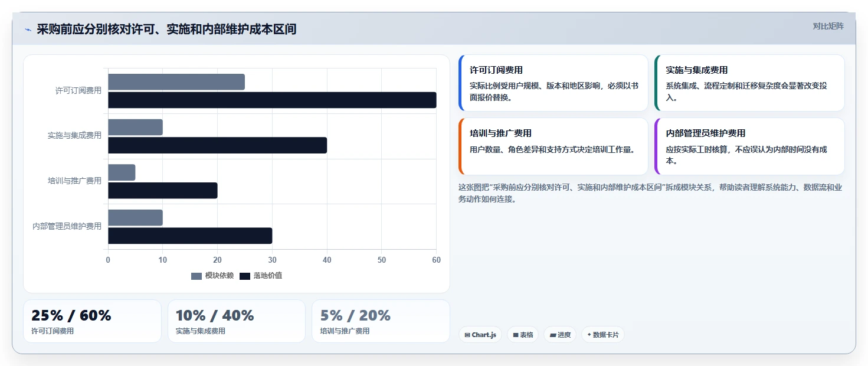Open the 许可订阅费用 card with blue border
Screen dimensions: 868x366
(x=553, y=83)
